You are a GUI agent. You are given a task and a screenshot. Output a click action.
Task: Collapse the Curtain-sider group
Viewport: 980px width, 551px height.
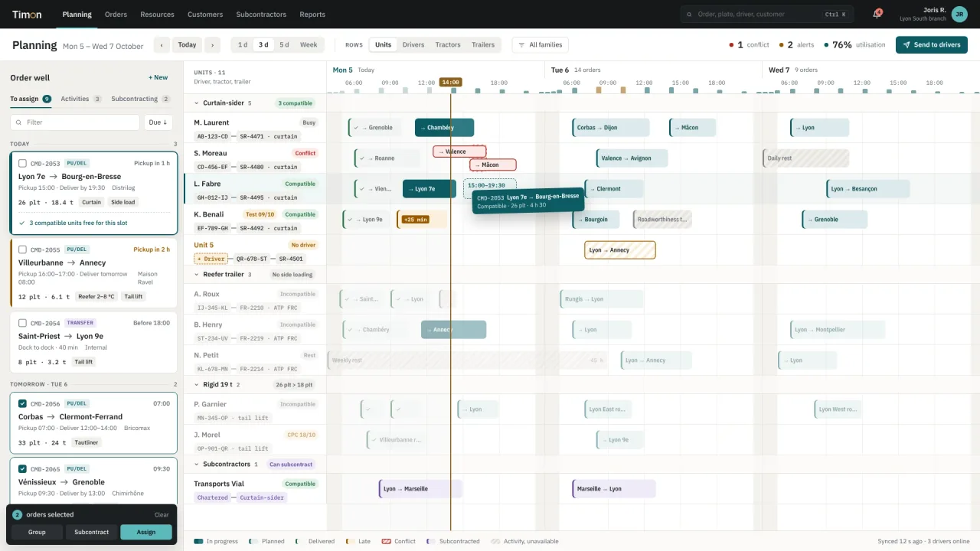[x=197, y=103]
